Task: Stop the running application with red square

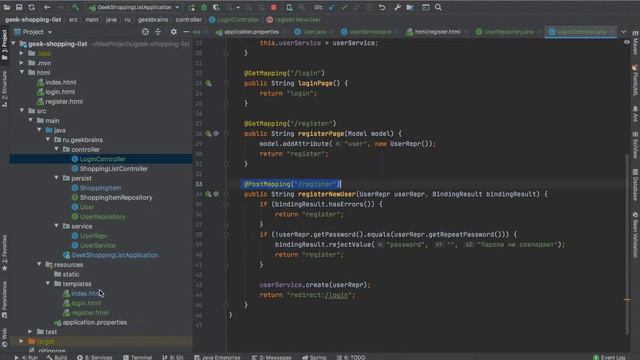Action: 274,7
